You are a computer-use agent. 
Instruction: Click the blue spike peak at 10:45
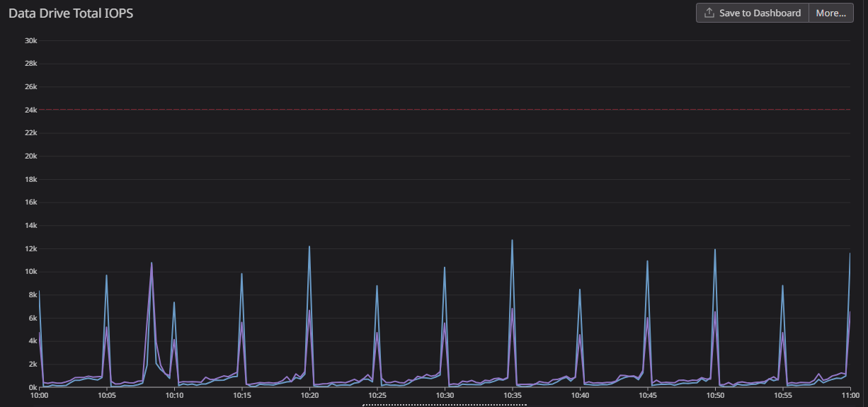pyautogui.click(x=647, y=261)
